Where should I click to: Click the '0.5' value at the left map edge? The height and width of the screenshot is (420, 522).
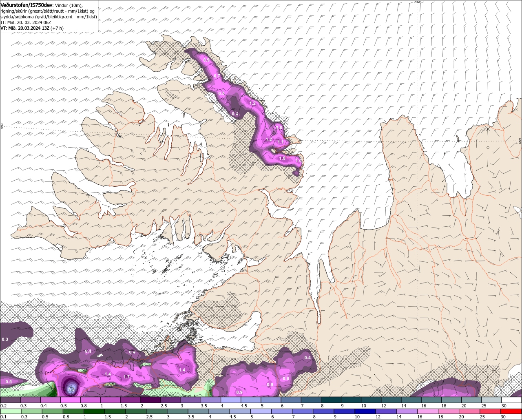coord(9,382)
